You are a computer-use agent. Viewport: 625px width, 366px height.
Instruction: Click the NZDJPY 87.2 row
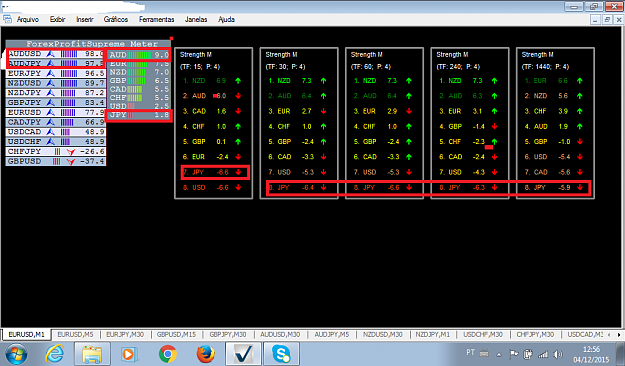(x=56, y=92)
